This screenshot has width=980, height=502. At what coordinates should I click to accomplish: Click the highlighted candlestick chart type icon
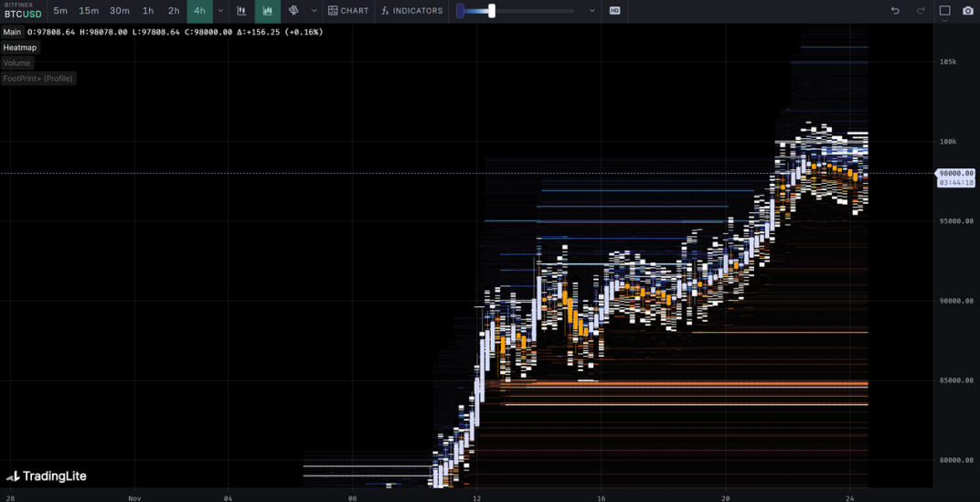click(268, 11)
